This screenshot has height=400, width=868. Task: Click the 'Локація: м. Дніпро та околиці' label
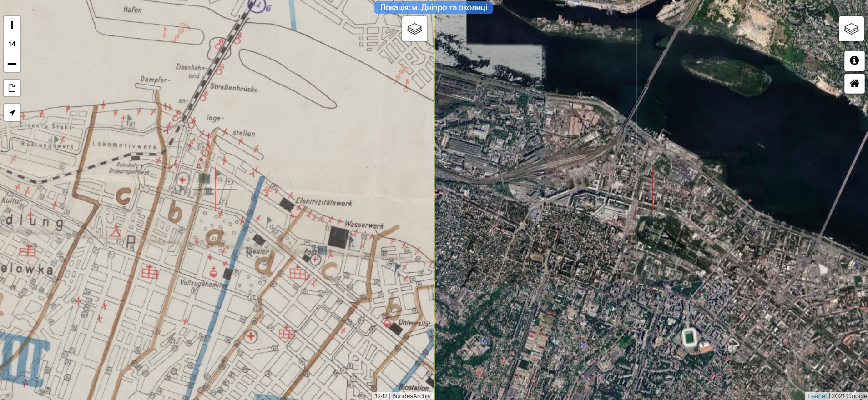(433, 7)
